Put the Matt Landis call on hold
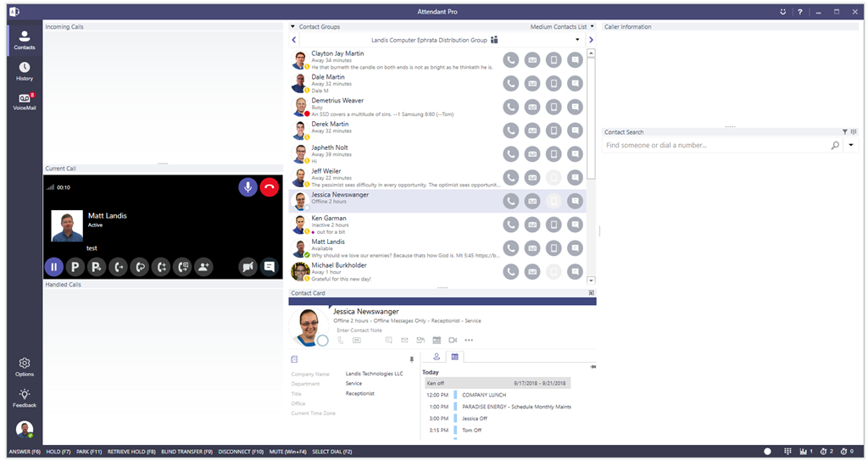Image resolution: width=868 pixels, height=461 pixels. [x=53, y=267]
